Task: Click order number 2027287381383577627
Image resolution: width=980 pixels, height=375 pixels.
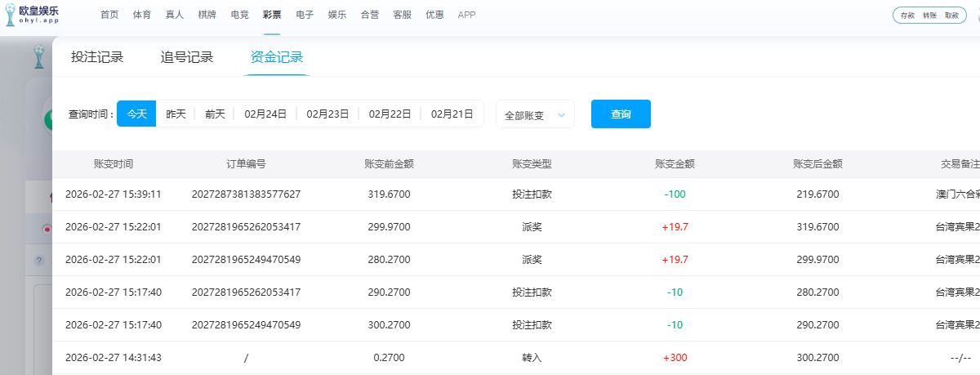Action: click(x=246, y=194)
